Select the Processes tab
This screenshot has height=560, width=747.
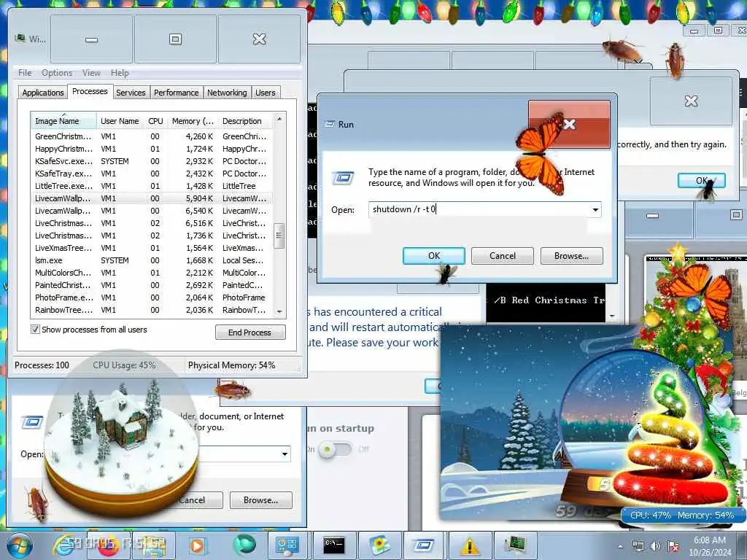point(90,91)
